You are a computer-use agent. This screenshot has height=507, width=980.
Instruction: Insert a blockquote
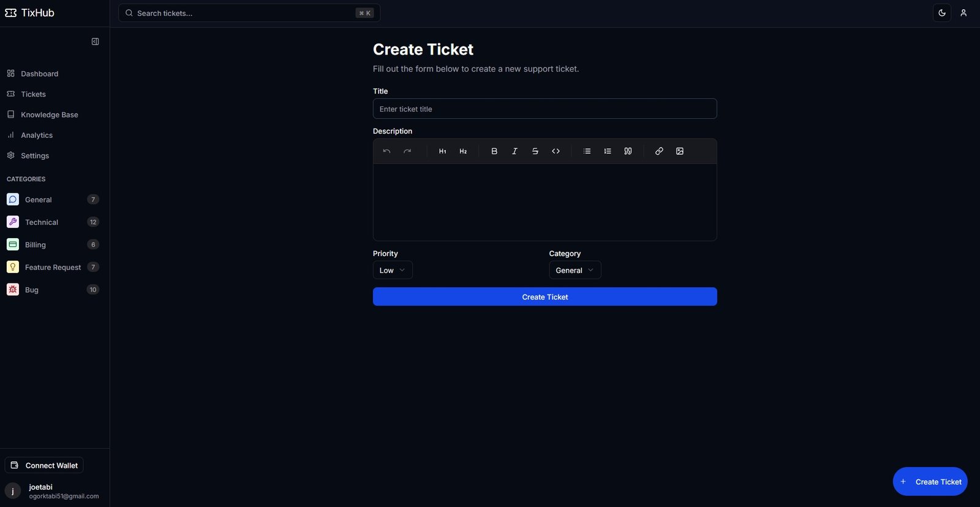[x=628, y=151]
